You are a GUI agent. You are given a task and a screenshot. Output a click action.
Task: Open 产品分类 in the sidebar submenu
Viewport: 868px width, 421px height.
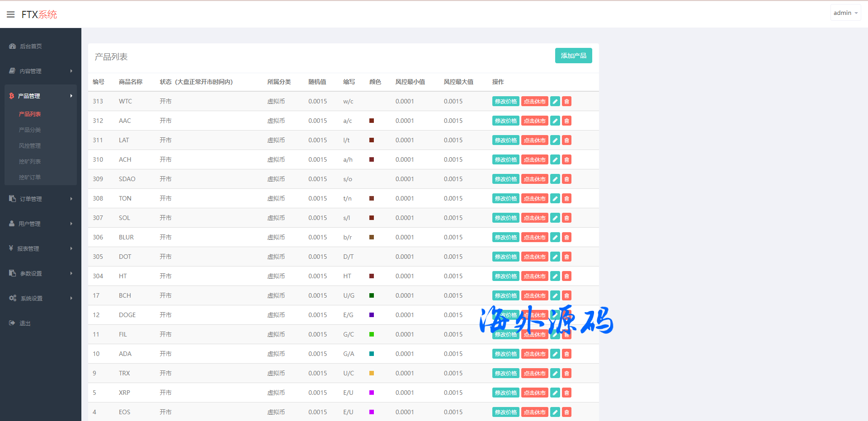pyautogui.click(x=30, y=130)
